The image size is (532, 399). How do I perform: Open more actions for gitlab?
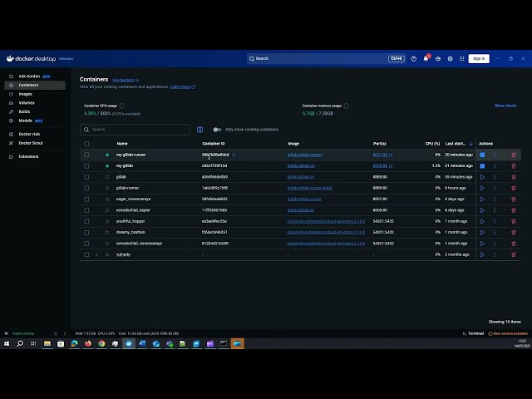coord(495,177)
